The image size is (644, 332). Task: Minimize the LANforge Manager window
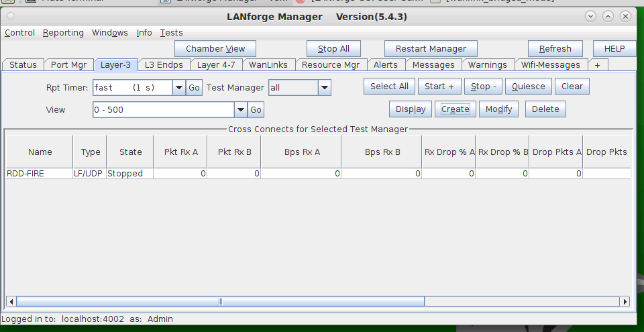(590, 17)
